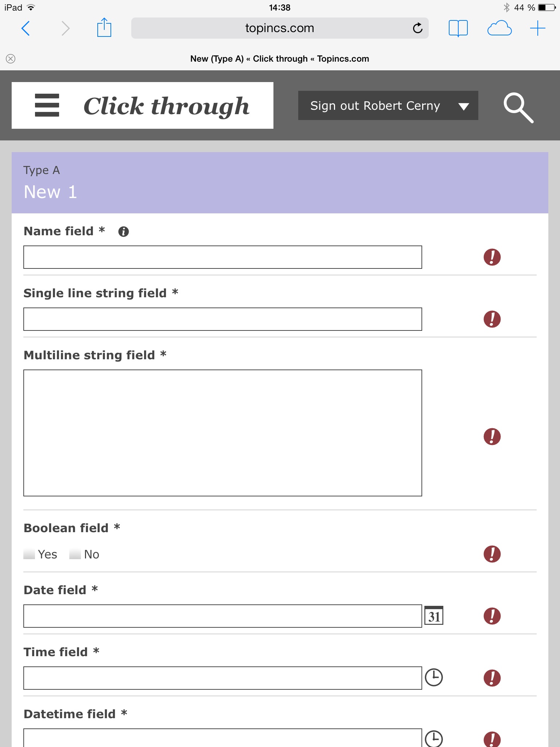The height and width of the screenshot is (747, 560).
Task: Open Safari bookmarks book icon
Action: 458,28
